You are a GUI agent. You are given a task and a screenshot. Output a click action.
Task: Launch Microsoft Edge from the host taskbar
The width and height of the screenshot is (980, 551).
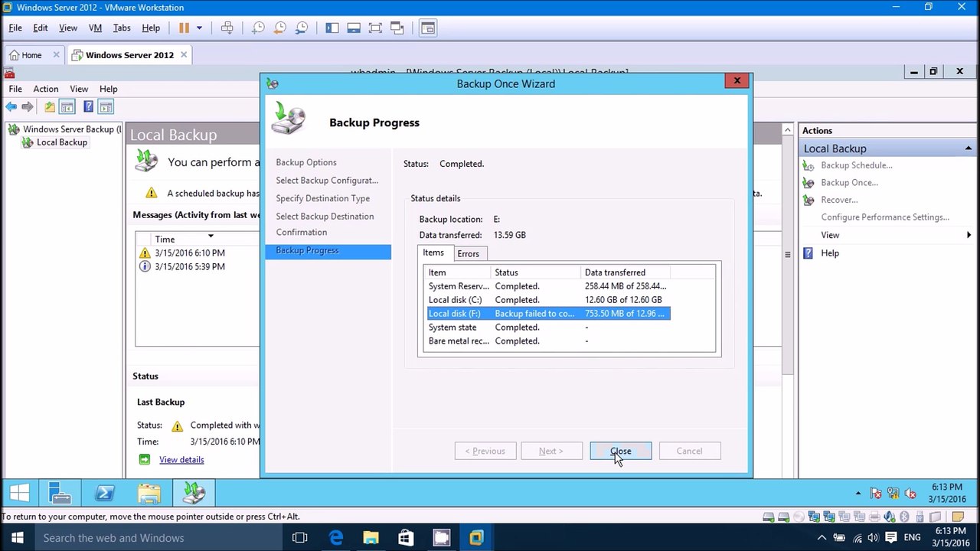(336, 538)
